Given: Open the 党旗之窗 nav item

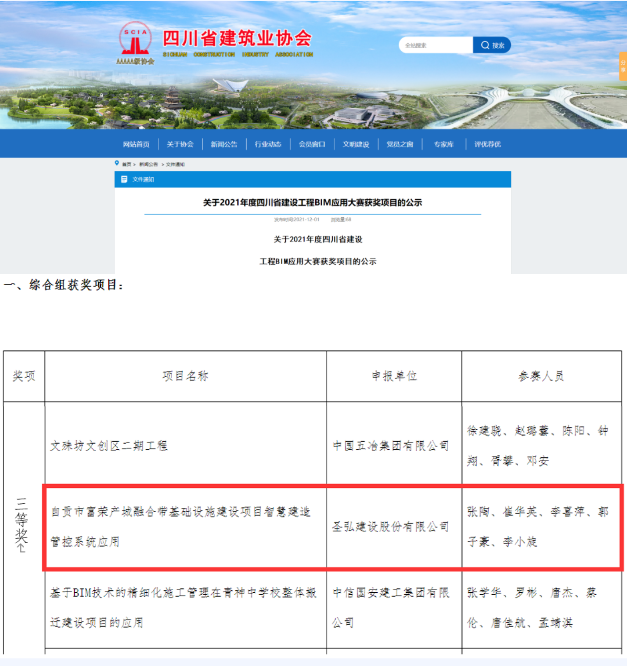Looking at the screenshot, I should coord(400,144).
